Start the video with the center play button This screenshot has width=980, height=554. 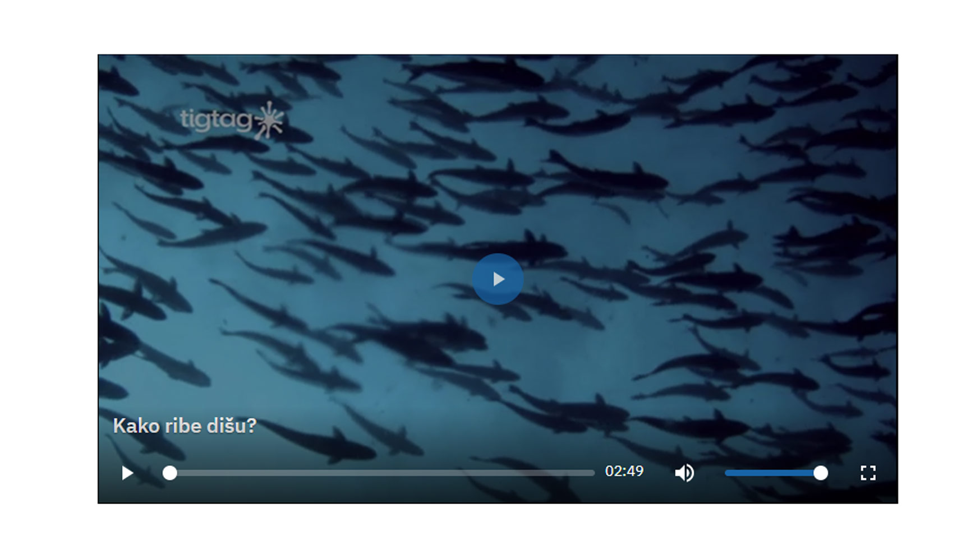pos(498,279)
